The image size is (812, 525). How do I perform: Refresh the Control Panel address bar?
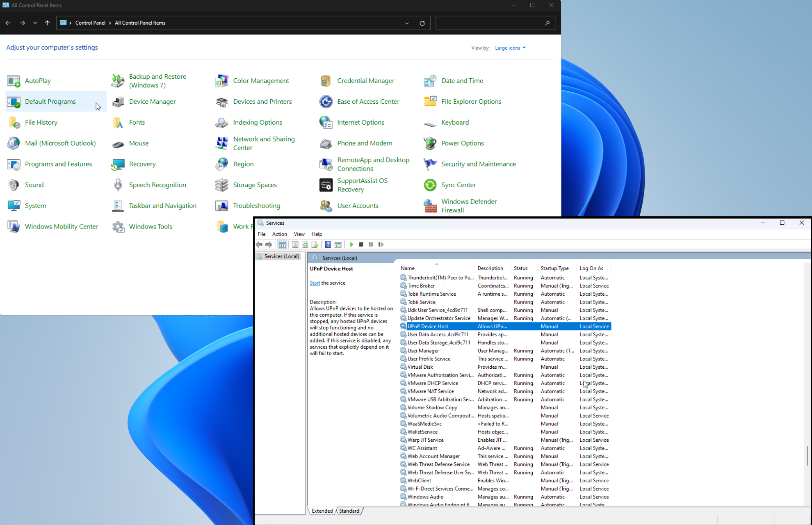click(x=422, y=23)
